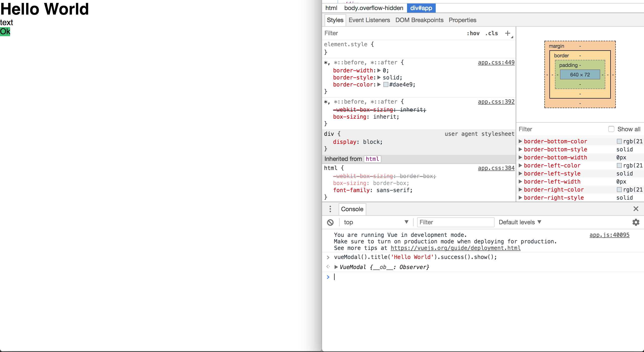The width and height of the screenshot is (644, 352).
Task: Click 640 × 72 content box
Action: coord(580,75)
